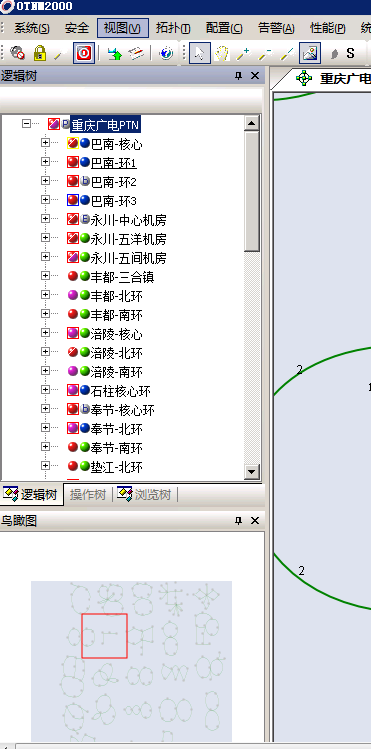Screen dimensions: 371x749
Task: Open the 告警 menu
Action: [x=276, y=29]
